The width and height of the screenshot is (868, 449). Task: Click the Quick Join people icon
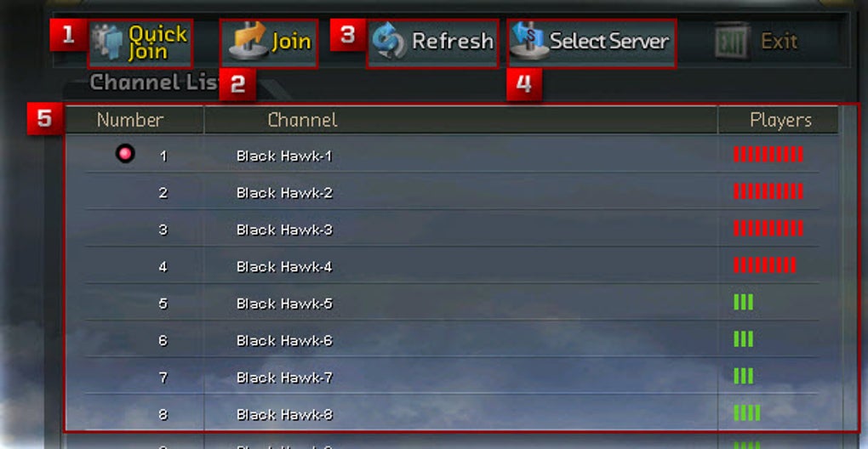click(108, 42)
